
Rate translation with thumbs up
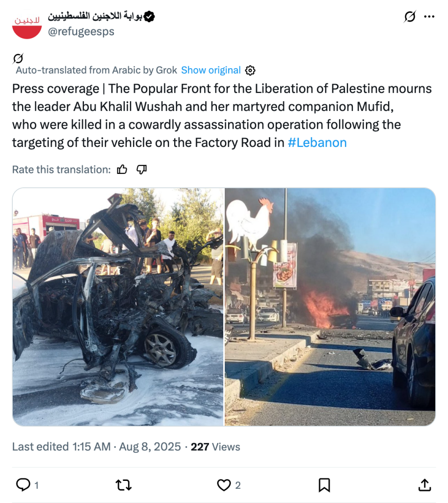122,169
